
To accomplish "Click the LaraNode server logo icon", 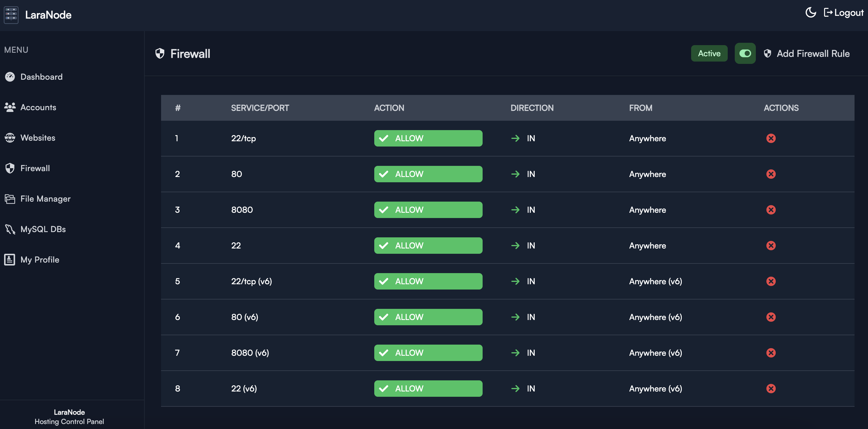I will [x=11, y=15].
